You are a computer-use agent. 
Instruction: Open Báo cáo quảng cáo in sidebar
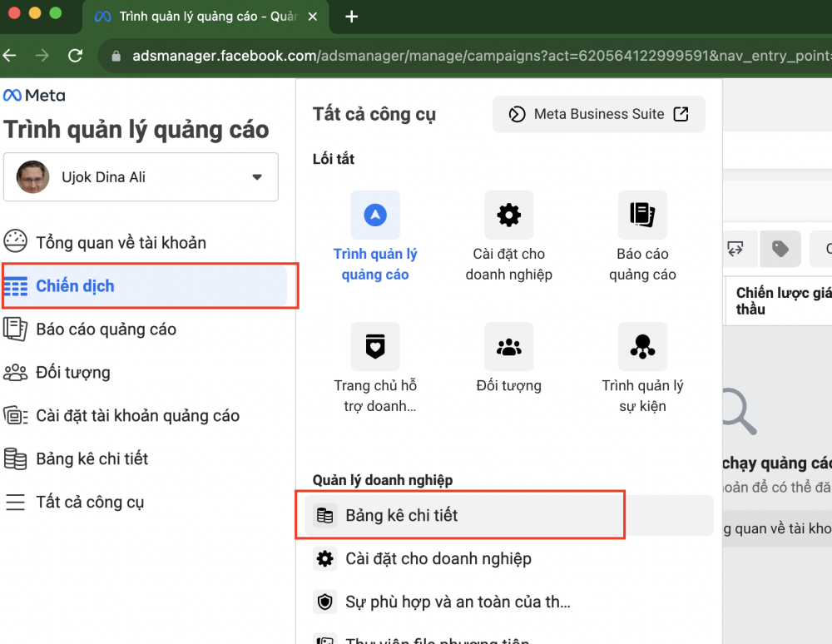pos(106,329)
